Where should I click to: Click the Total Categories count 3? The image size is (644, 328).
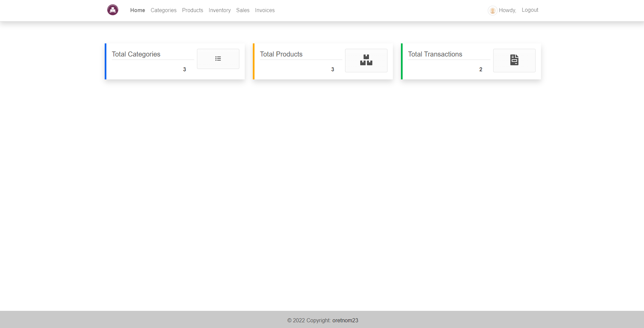coord(184,69)
